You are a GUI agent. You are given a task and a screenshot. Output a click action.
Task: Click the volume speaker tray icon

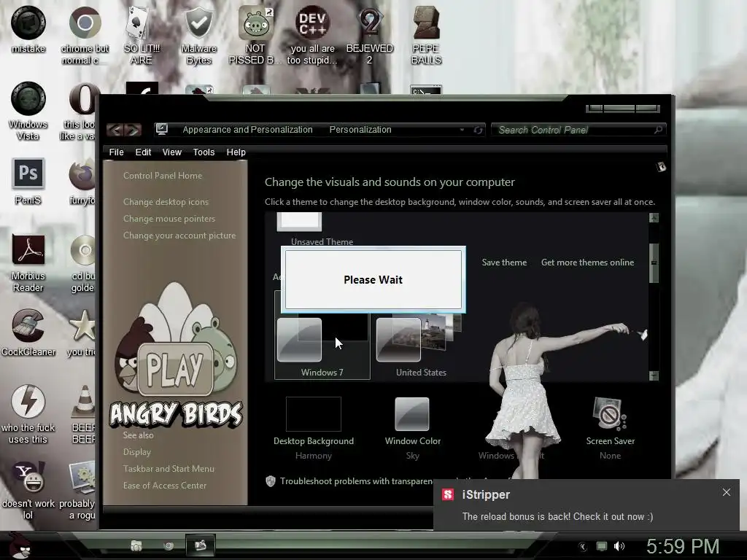click(619, 546)
